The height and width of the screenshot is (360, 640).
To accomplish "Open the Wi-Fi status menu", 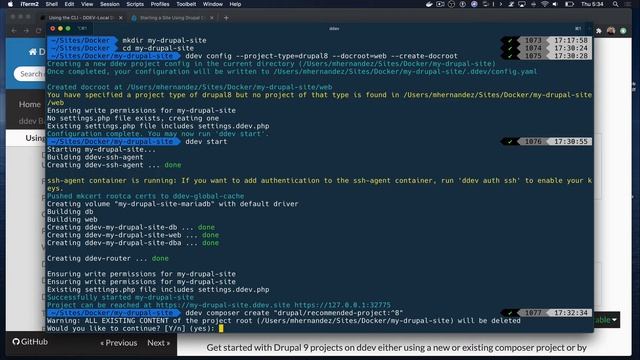I will pyautogui.click(x=544, y=4).
